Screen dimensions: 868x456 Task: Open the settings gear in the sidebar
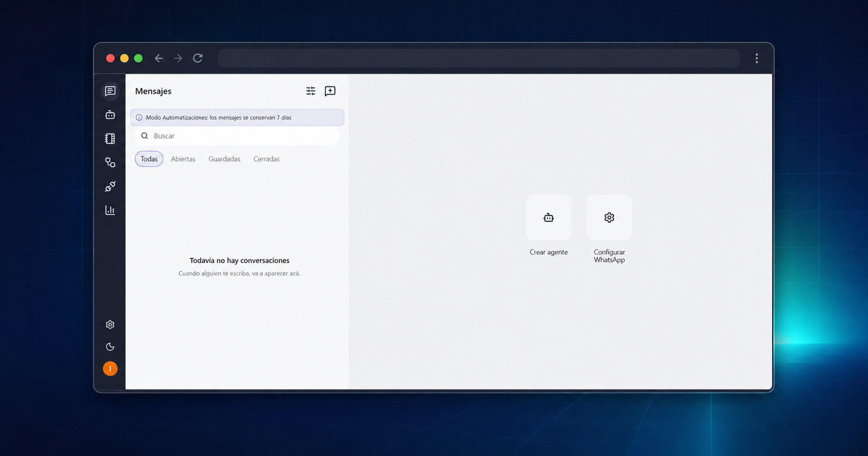click(x=110, y=325)
